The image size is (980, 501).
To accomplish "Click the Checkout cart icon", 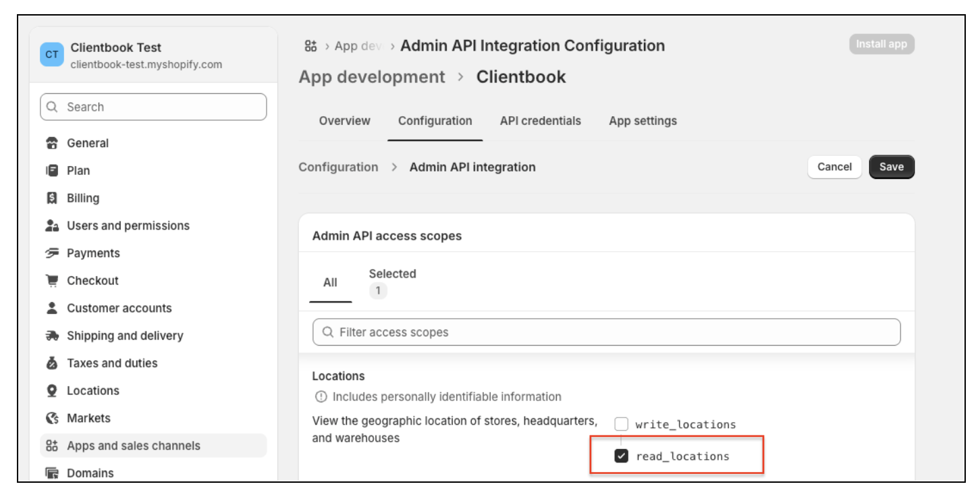I will pyautogui.click(x=52, y=281).
